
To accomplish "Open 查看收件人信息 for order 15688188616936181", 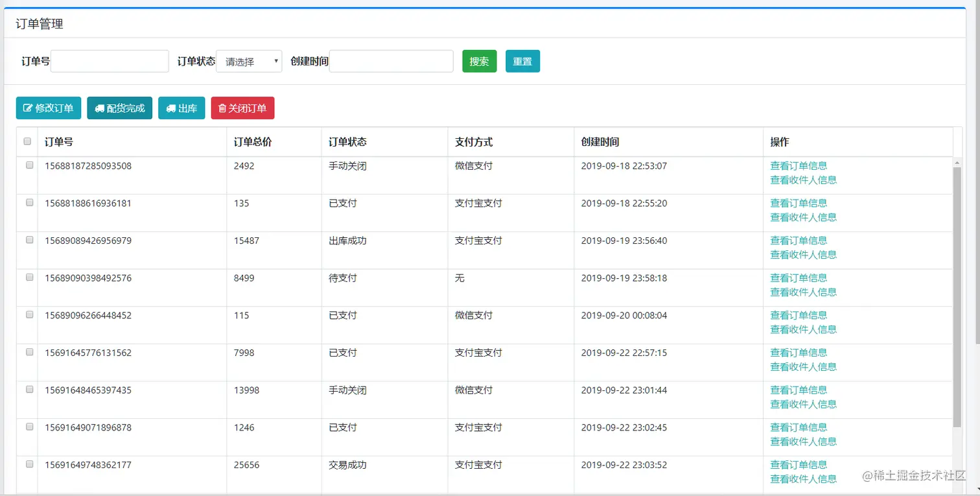I will click(x=803, y=217).
